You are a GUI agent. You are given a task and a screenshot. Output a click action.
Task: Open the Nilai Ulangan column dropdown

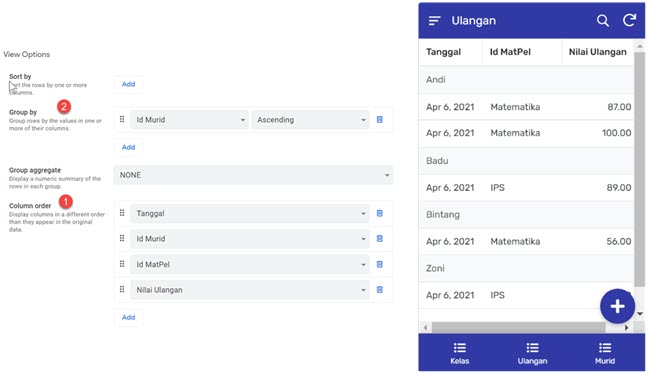pyautogui.click(x=250, y=290)
